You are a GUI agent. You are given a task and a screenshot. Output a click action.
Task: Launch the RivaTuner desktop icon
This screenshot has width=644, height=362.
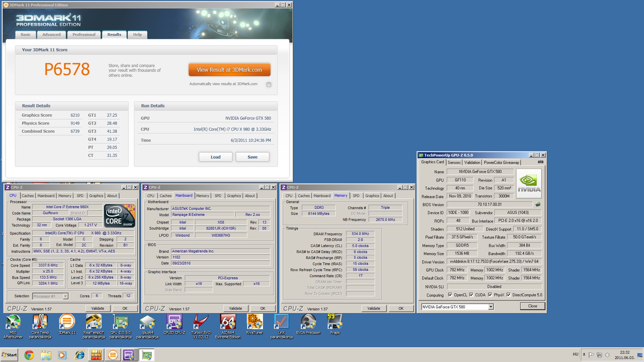click(255, 324)
